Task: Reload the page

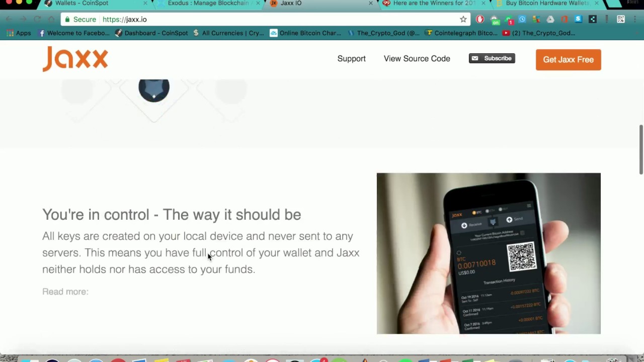Action: pos(37,19)
